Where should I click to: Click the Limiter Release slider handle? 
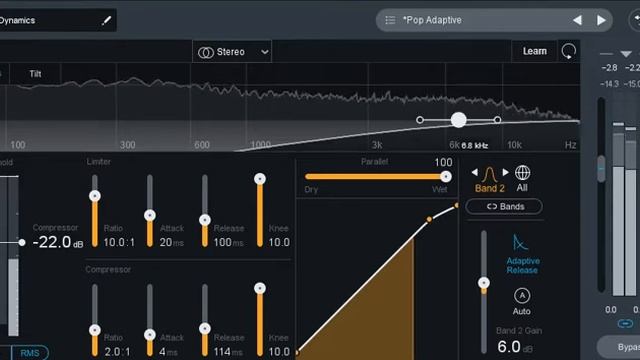tap(205, 220)
